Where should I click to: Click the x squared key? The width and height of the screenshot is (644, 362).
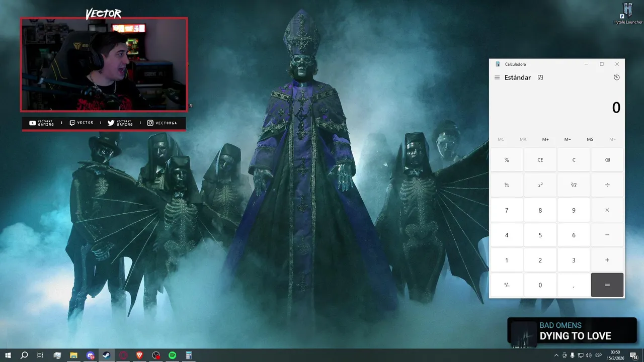click(540, 185)
